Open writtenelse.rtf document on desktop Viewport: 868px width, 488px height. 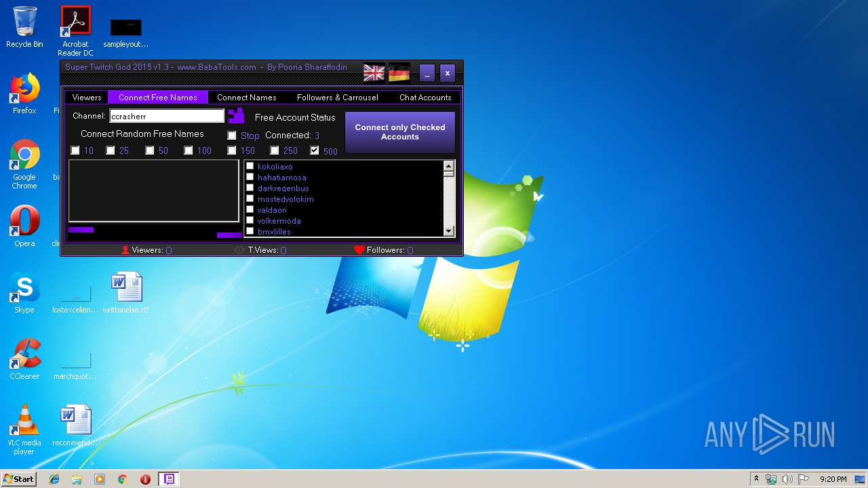click(126, 293)
